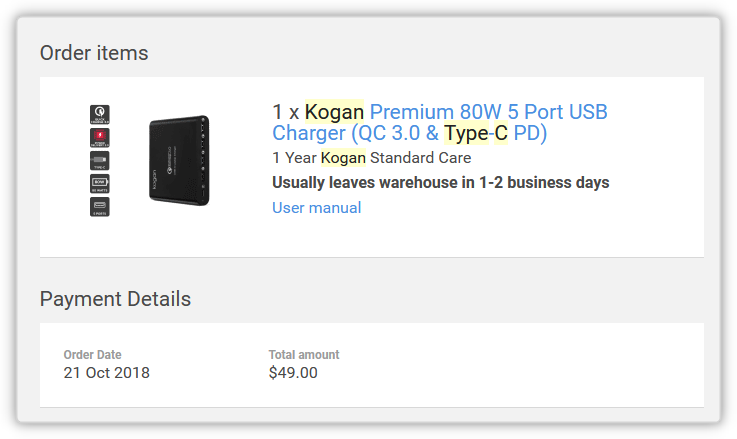Screen dimensions: 737x439
Task: Open the Premium 80W 5 Port USB link
Action: (x=488, y=112)
